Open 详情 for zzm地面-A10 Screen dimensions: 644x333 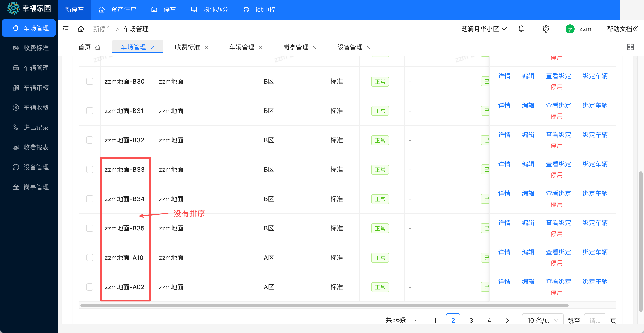point(504,252)
